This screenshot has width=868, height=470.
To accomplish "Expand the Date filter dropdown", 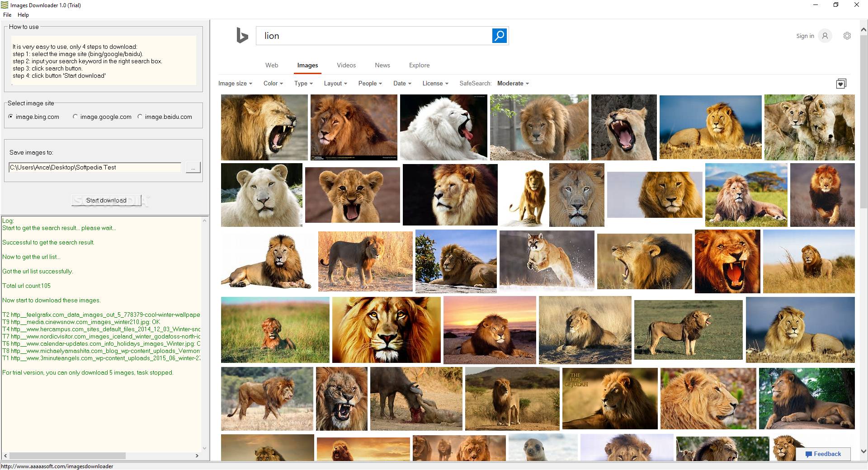I will (402, 84).
